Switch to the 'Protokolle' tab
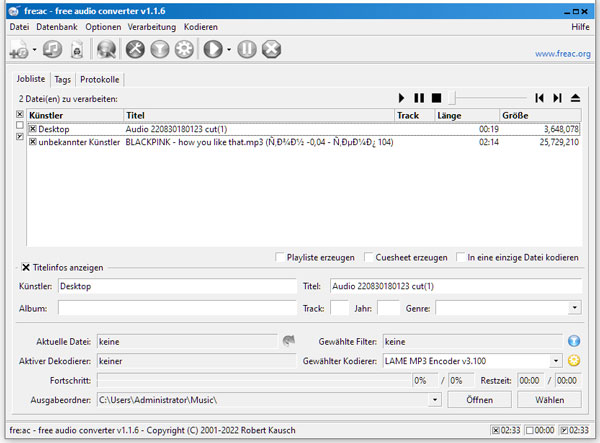 coord(100,79)
